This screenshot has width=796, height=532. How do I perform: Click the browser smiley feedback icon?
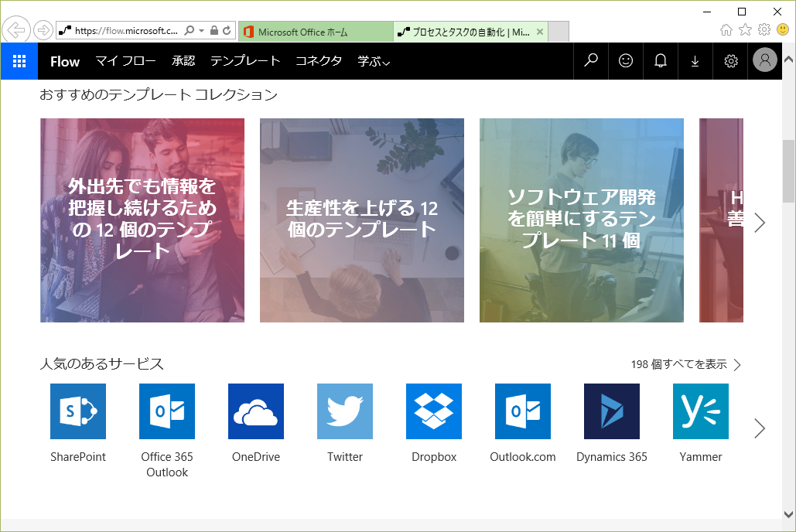tap(783, 29)
